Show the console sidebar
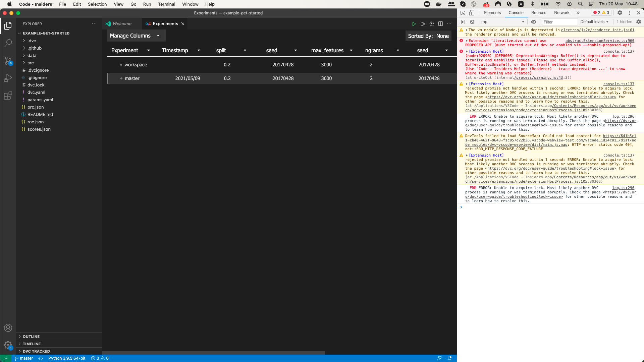This screenshot has width=644, height=362. [463, 22]
